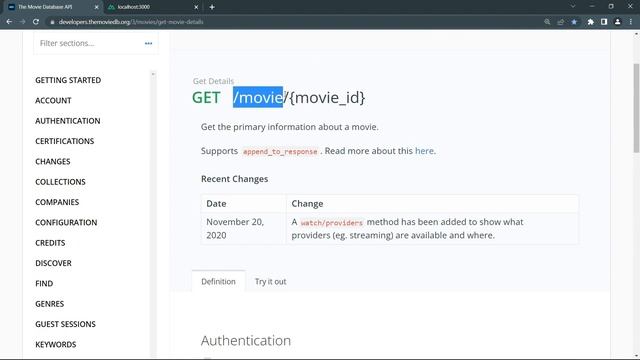Click 'Get the primary information about a movie.'
Image resolution: width=640 pixels, height=360 pixels.
point(290,127)
